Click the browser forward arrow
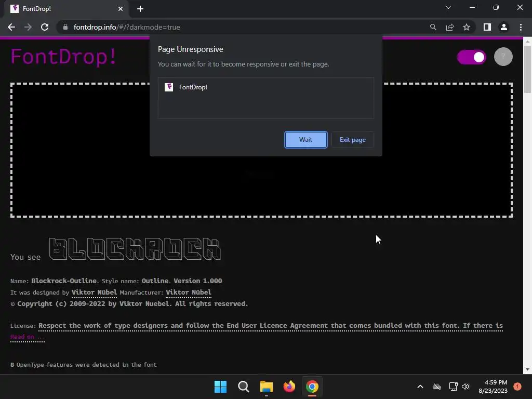 pos(28,27)
